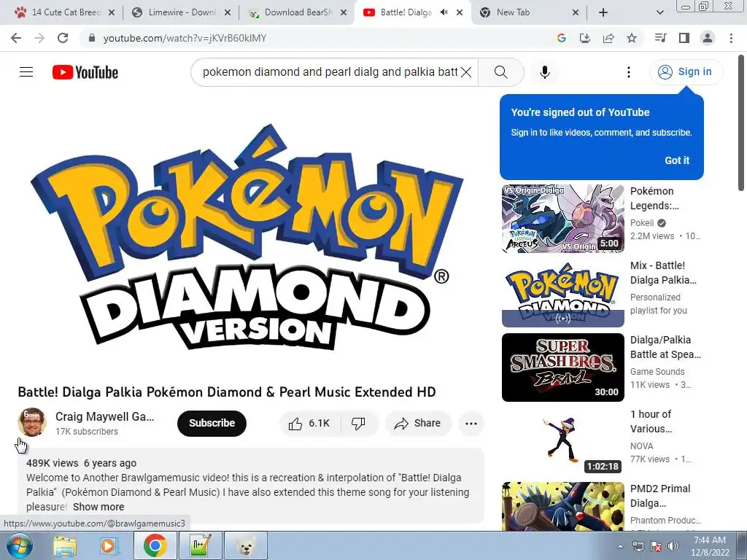This screenshot has width=747, height=560.
Task: Click the magnifier search button
Action: [500, 72]
